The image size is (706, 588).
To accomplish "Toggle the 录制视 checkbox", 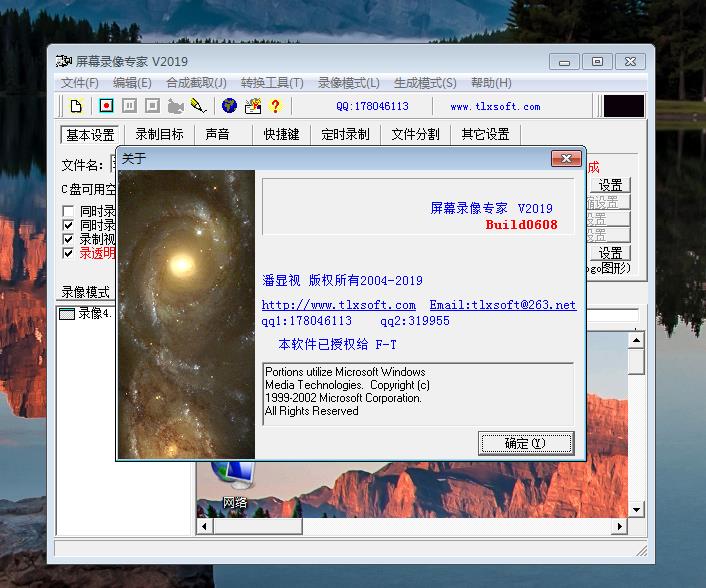I will point(68,240).
